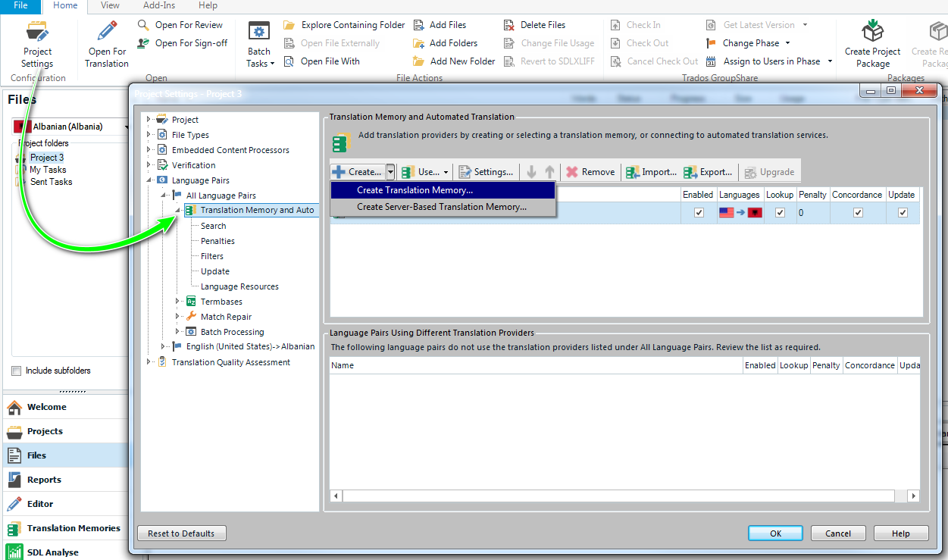The width and height of the screenshot is (948, 560).
Task: Open the Welcome view in the navigation pane
Action: point(64,407)
